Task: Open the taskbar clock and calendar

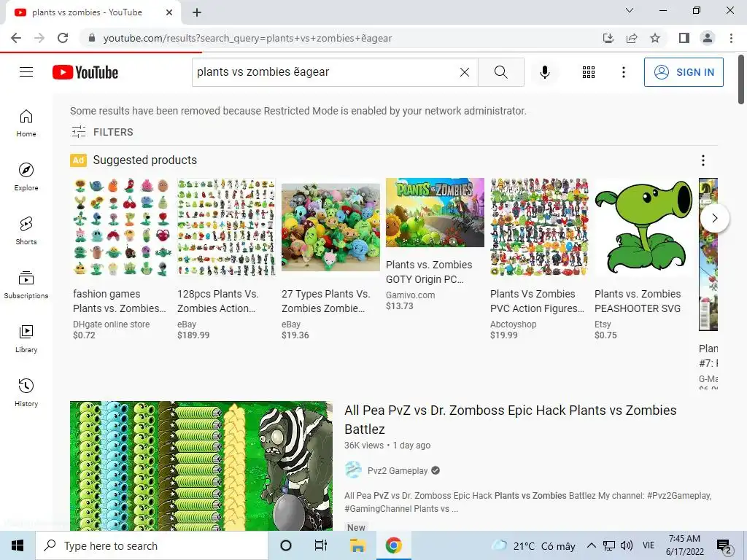Action: [x=684, y=545]
